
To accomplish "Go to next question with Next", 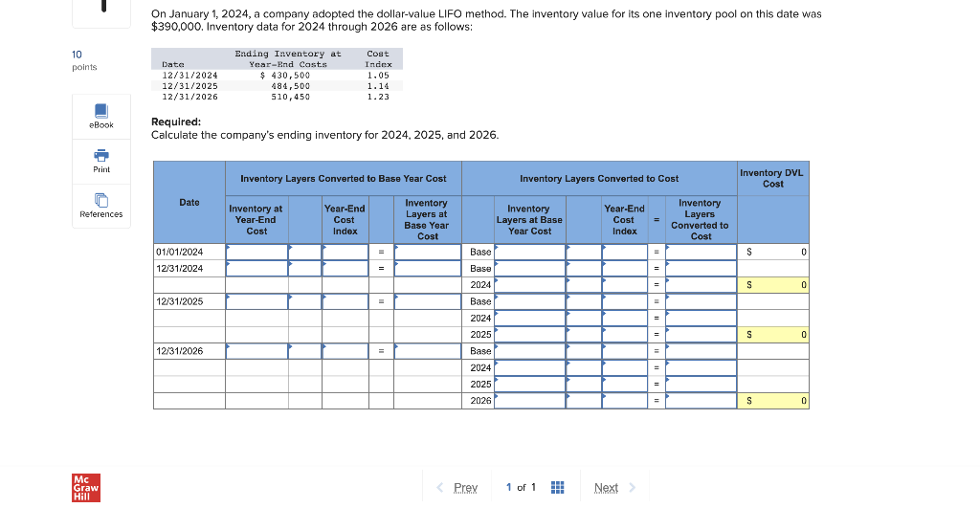I will tap(614, 487).
